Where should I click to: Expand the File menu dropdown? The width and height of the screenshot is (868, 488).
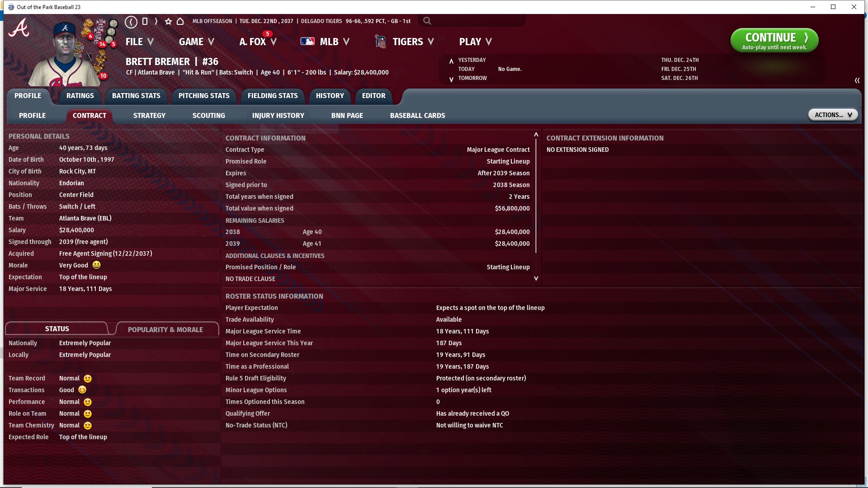(139, 42)
